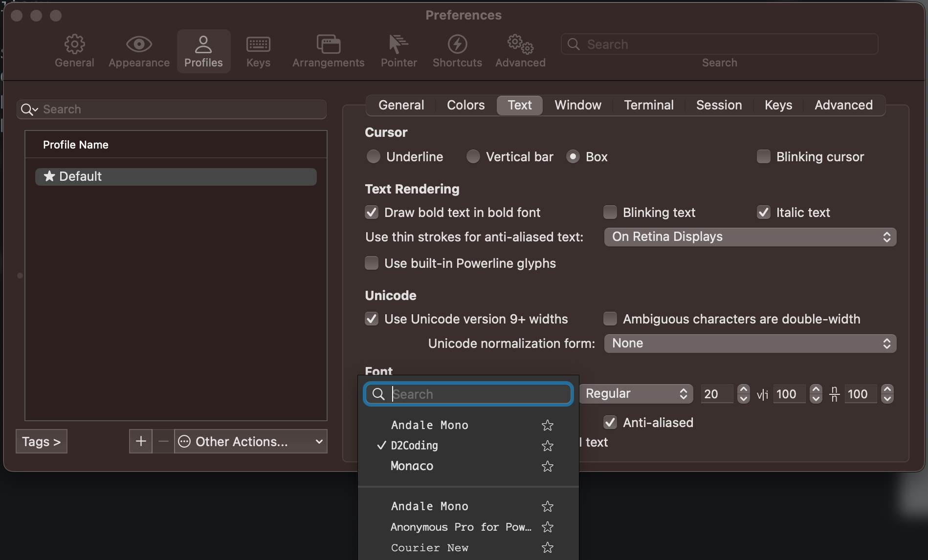Click the preferences toolbar Search field
This screenshot has width=928, height=560.
[719, 44]
